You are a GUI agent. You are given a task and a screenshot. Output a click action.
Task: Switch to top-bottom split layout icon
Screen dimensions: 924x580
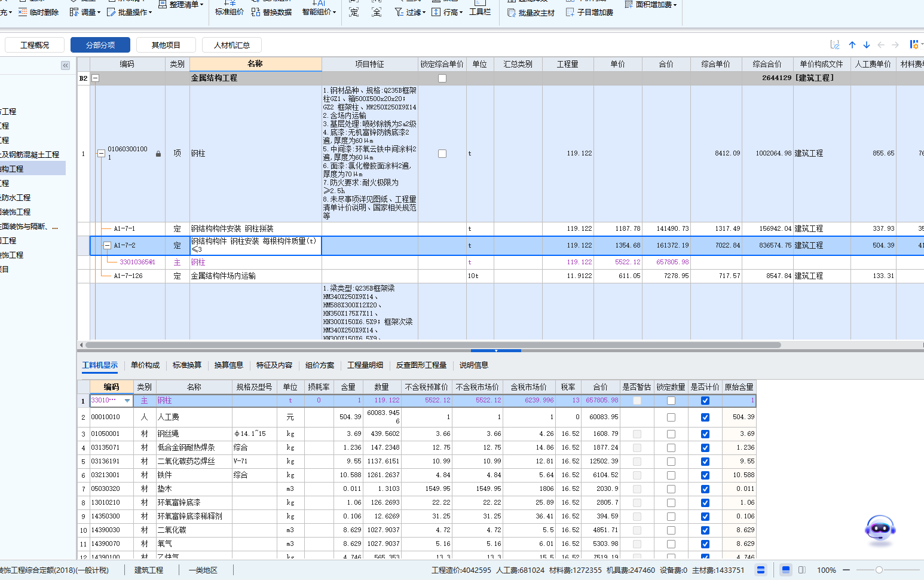click(x=786, y=570)
